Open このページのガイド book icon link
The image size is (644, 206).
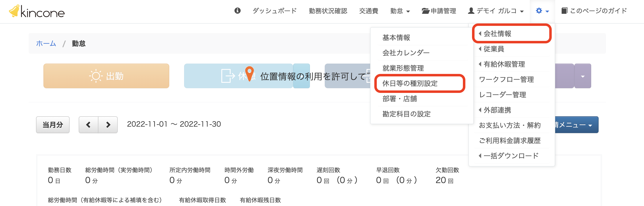click(x=594, y=11)
